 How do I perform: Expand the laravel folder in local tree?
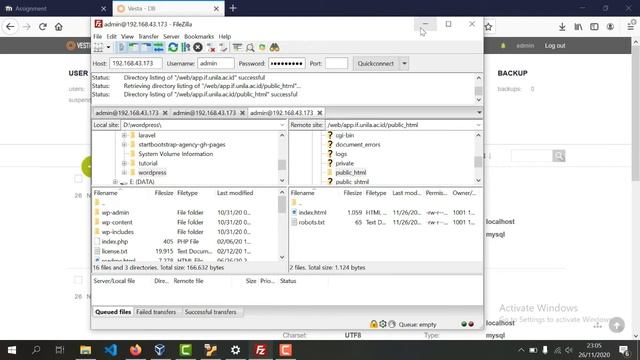[124, 135]
